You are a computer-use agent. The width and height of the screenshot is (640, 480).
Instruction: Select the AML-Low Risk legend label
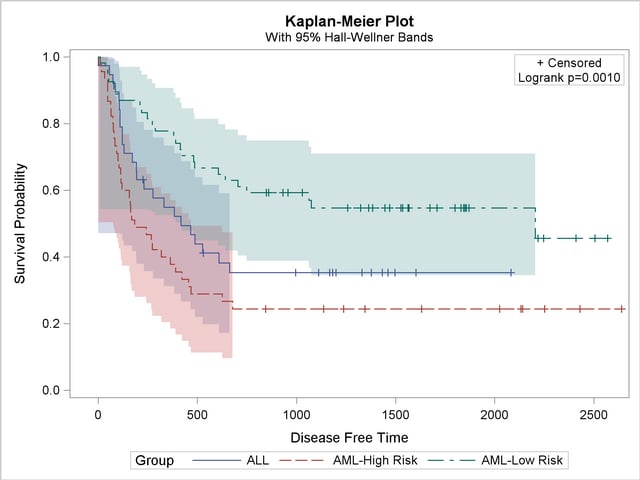tap(517, 461)
